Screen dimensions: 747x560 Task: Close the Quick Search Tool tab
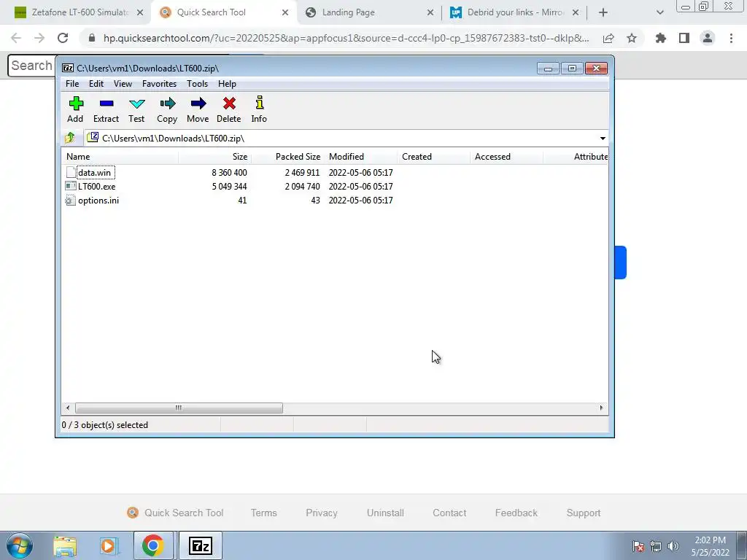click(285, 12)
